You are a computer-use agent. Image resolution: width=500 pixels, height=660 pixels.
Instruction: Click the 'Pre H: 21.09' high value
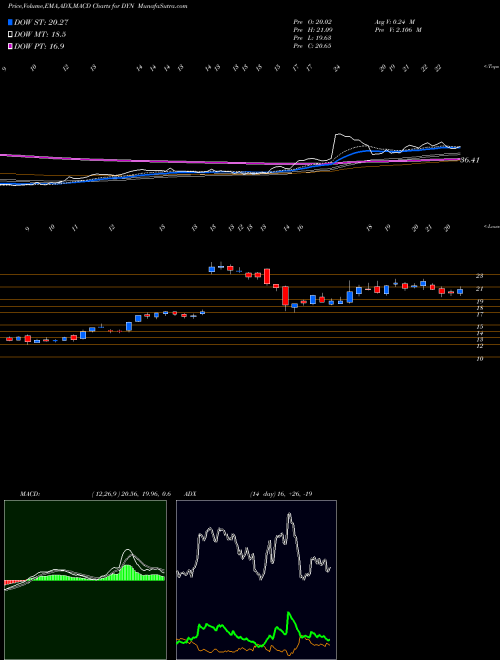(x=312, y=30)
